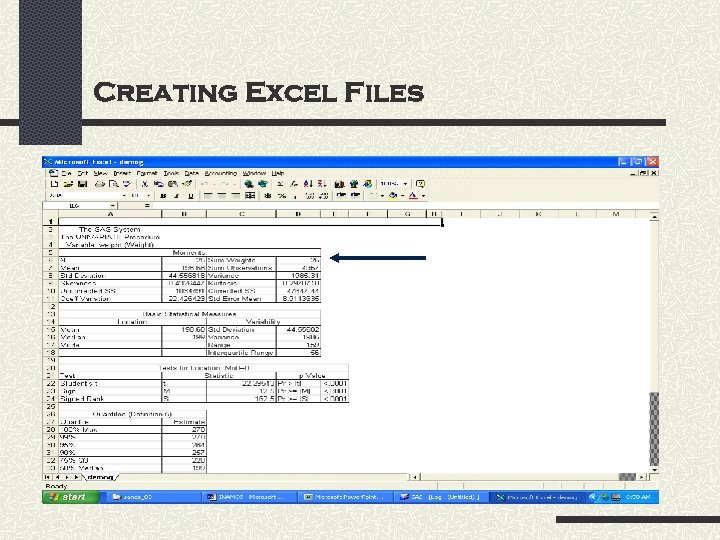Image resolution: width=720 pixels, height=540 pixels.
Task: Click the Copy icon
Action: [159, 184]
